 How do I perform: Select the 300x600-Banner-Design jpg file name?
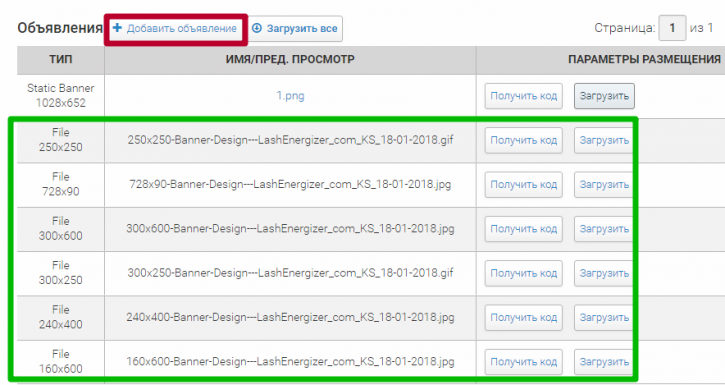290,229
